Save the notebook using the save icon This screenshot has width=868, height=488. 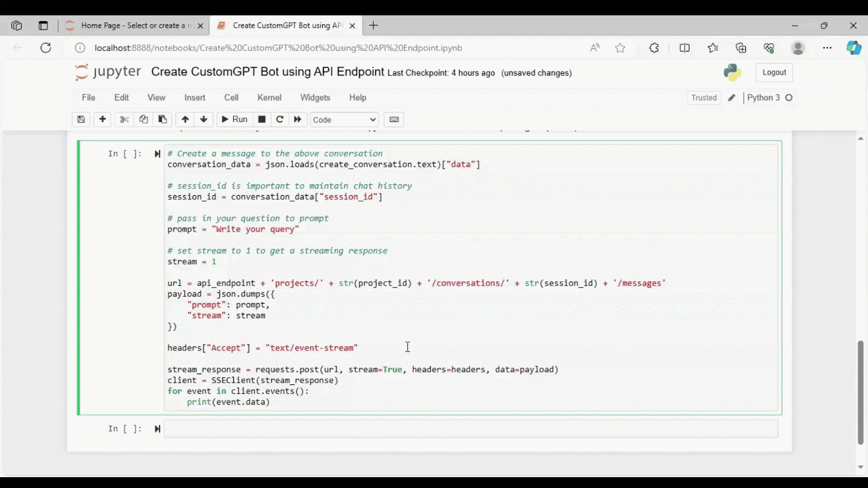(x=81, y=119)
